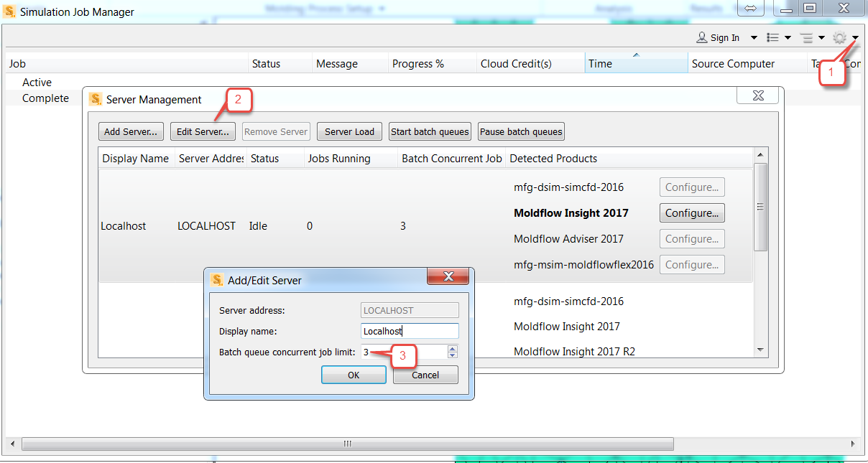
Task: Select the Status column header
Action: pos(267,63)
